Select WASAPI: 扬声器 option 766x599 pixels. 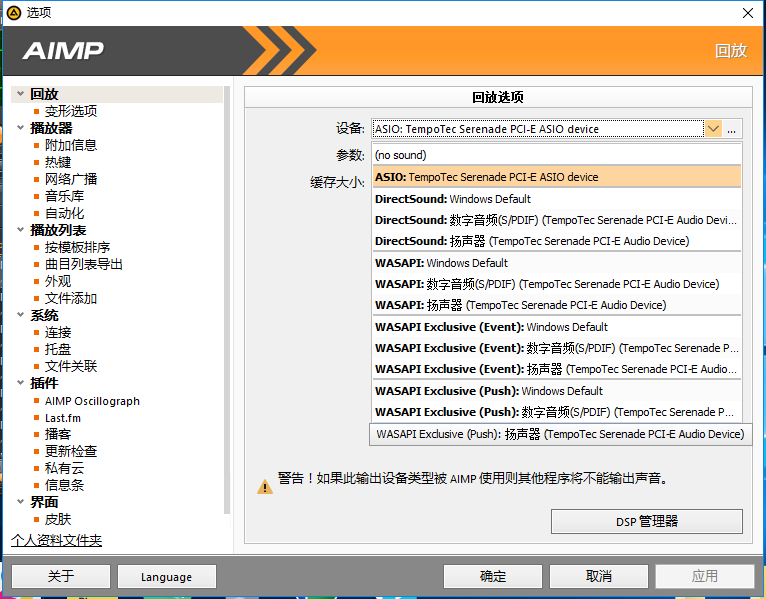pos(556,305)
